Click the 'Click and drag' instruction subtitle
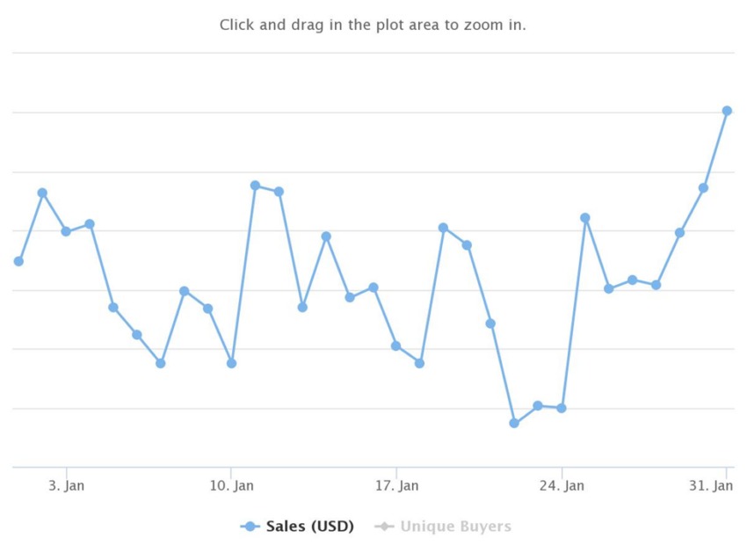 [x=373, y=25]
